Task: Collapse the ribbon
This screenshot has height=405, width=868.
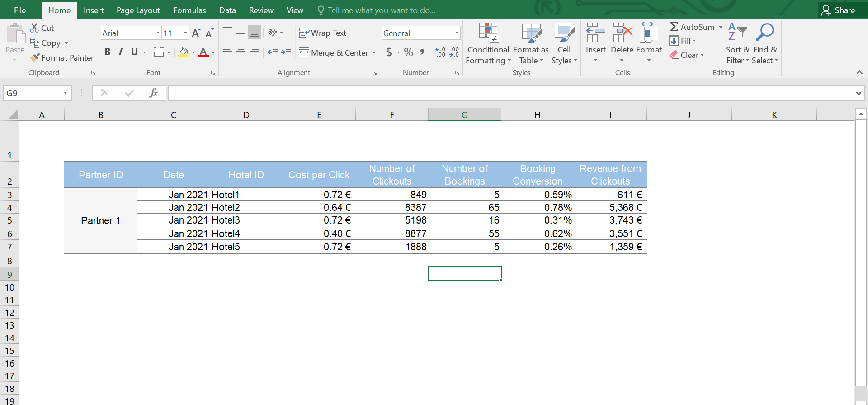Action: pos(859,72)
